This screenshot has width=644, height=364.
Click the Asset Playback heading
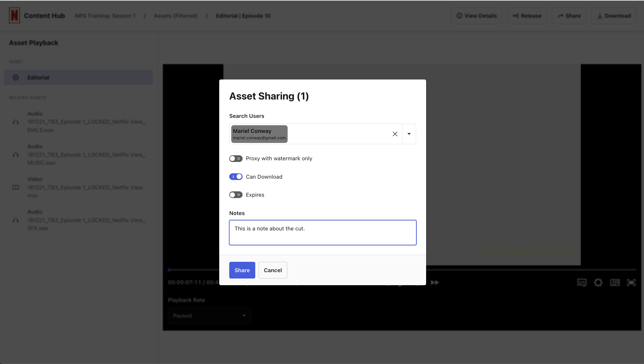point(34,43)
